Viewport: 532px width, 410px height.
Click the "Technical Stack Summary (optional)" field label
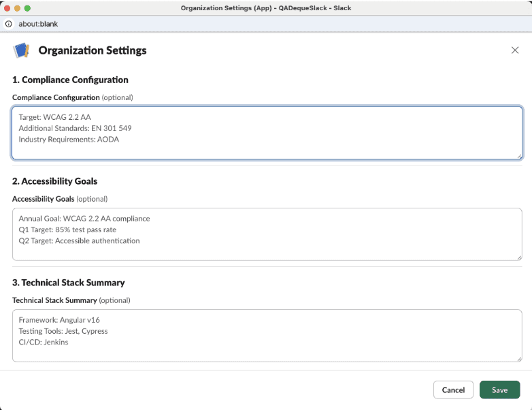pyautogui.click(x=71, y=300)
